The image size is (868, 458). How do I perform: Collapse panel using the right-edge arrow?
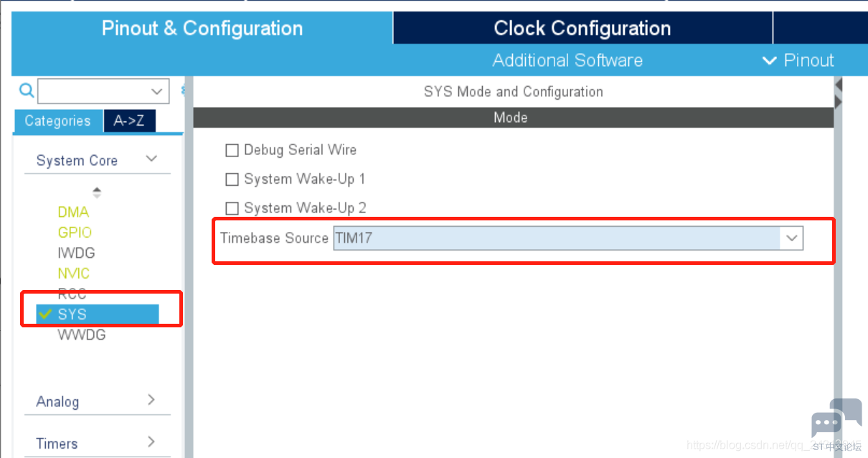pos(838,94)
